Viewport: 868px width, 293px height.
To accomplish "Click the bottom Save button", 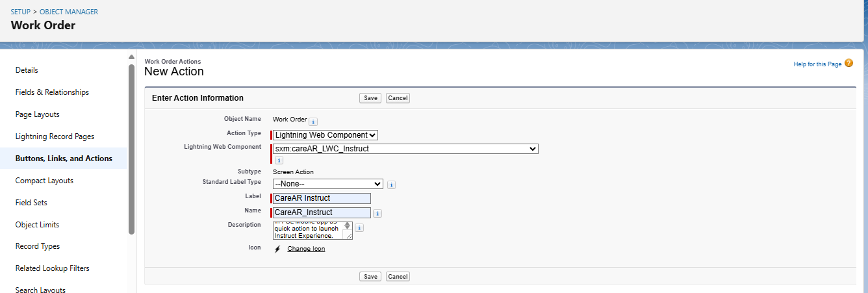I will coord(370,276).
